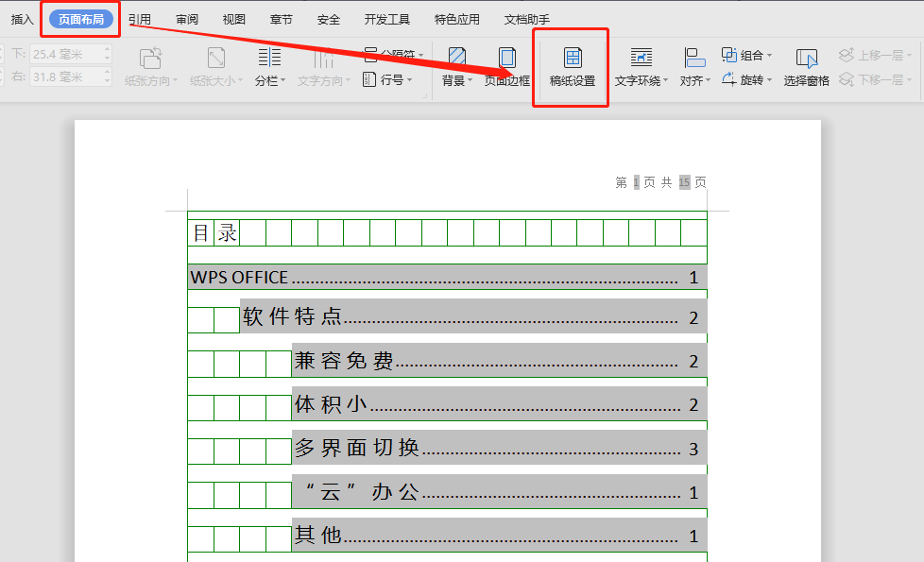The height and width of the screenshot is (562, 924).
Task: Switch to the 开发工具 tab
Action: pyautogui.click(x=386, y=20)
